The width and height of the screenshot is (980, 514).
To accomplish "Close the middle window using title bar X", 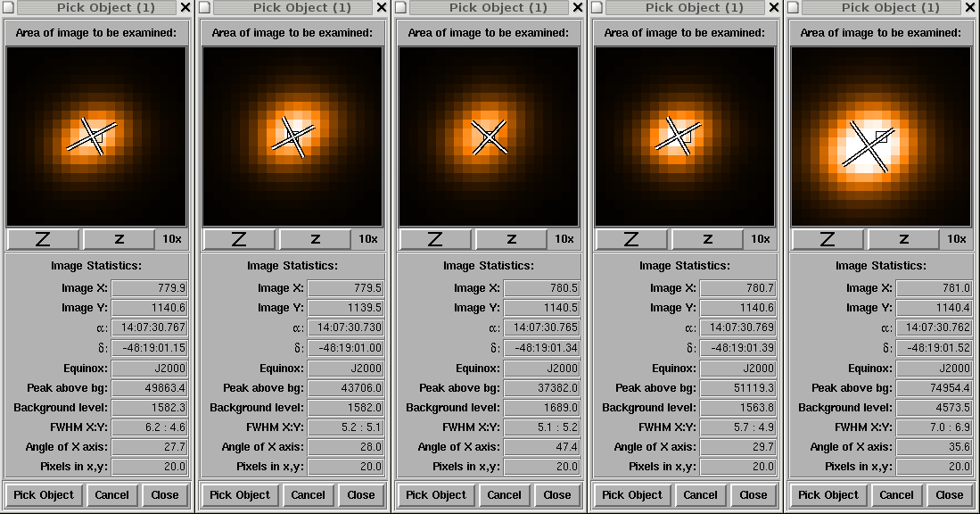I will pos(578,7).
